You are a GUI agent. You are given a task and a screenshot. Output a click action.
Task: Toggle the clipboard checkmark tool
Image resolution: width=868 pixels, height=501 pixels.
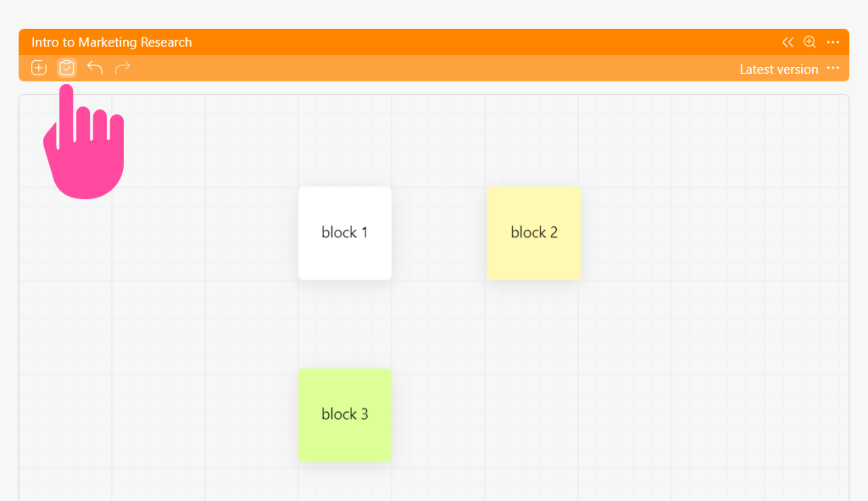pyautogui.click(x=66, y=68)
